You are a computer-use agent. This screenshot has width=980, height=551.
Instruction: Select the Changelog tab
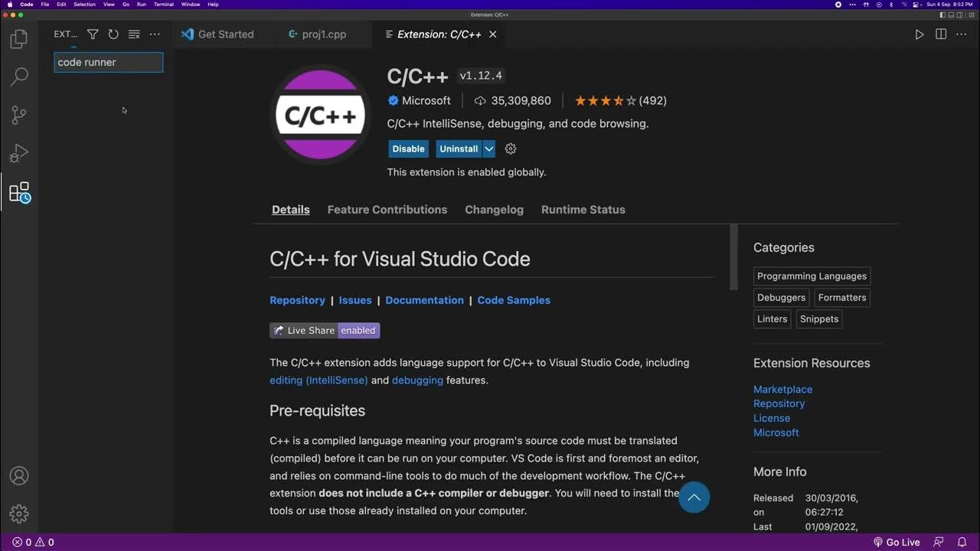point(495,210)
